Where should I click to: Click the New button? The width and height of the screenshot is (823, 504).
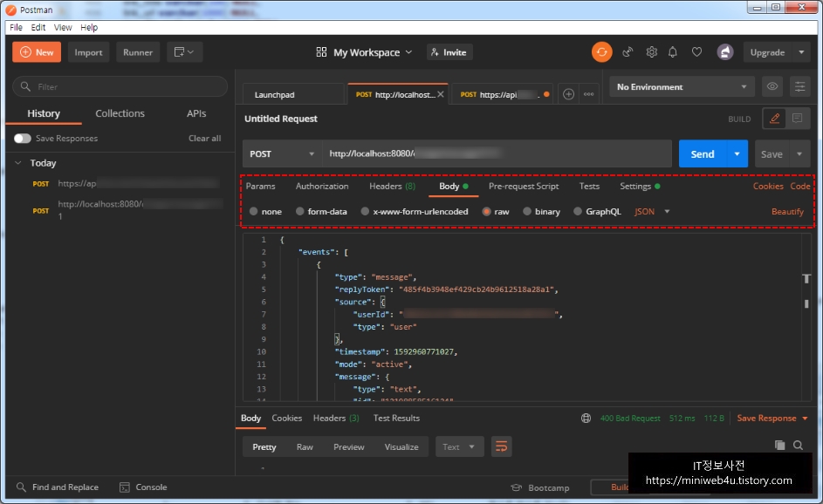coord(37,52)
